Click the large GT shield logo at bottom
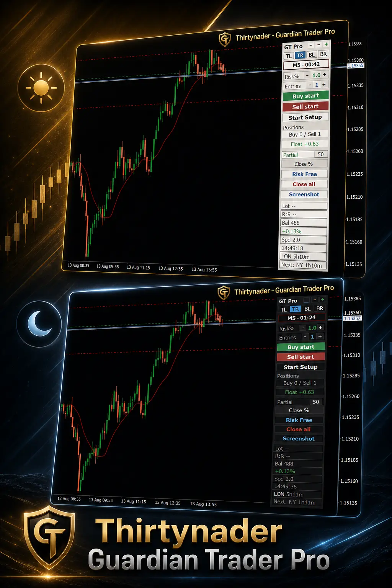The height and width of the screenshot is (588, 392). coord(49,537)
